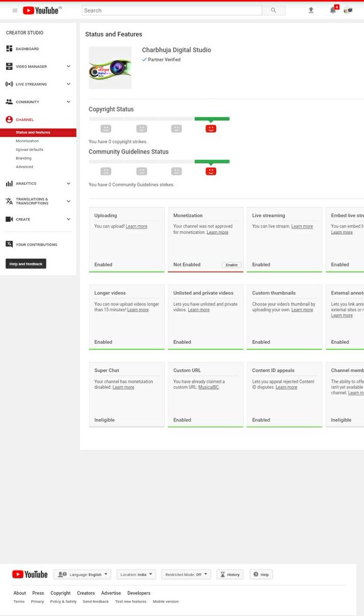Image resolution: width=364 pixels, height=616 pixels.
Task: Open the Creators footer link
Action: tap(86, 593)
